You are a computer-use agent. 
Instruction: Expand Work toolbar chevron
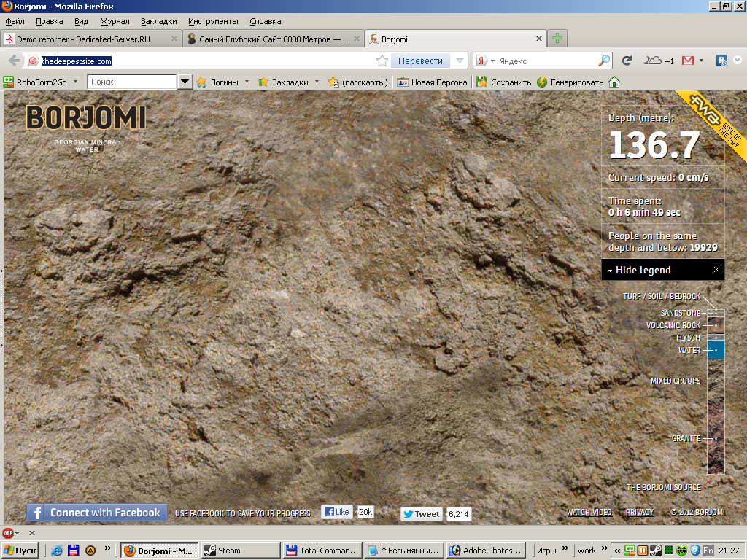pos(605,549)
